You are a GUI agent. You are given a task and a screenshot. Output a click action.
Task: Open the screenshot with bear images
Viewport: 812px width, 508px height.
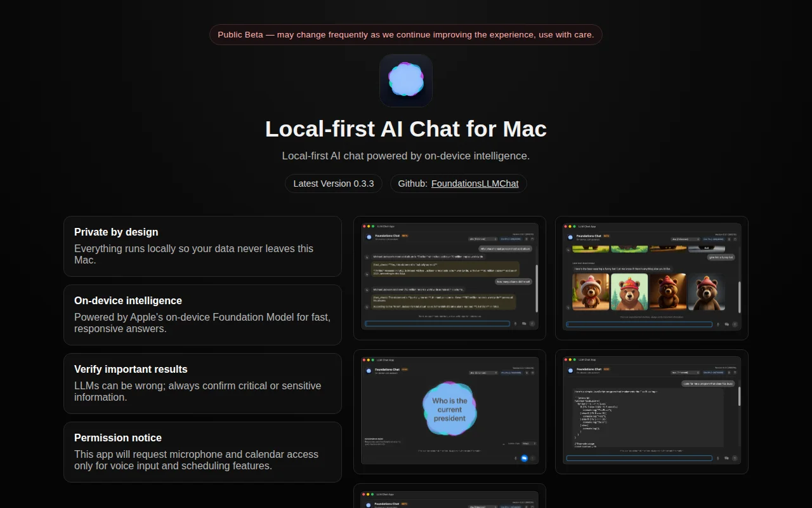[652, 278]
